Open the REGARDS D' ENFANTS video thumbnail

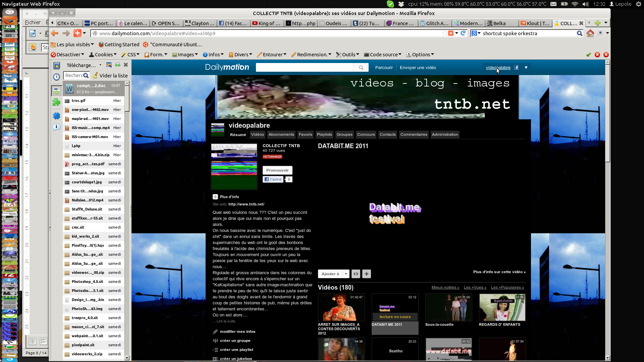tap(502, 307)
